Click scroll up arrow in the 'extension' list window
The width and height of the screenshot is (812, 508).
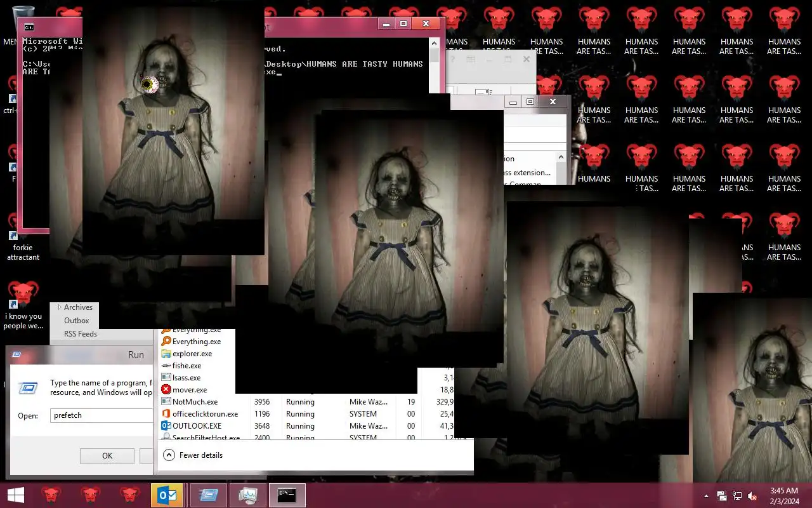point(561,157)
